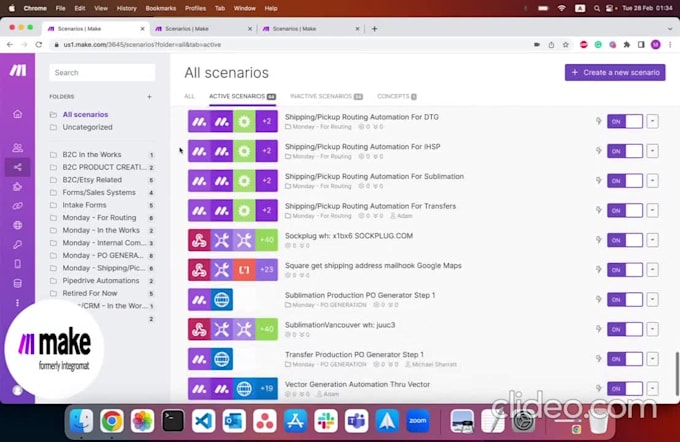Toggle ON switch for Sockplug wh scenario
680x442 pixels.
[x=624, y=240]
